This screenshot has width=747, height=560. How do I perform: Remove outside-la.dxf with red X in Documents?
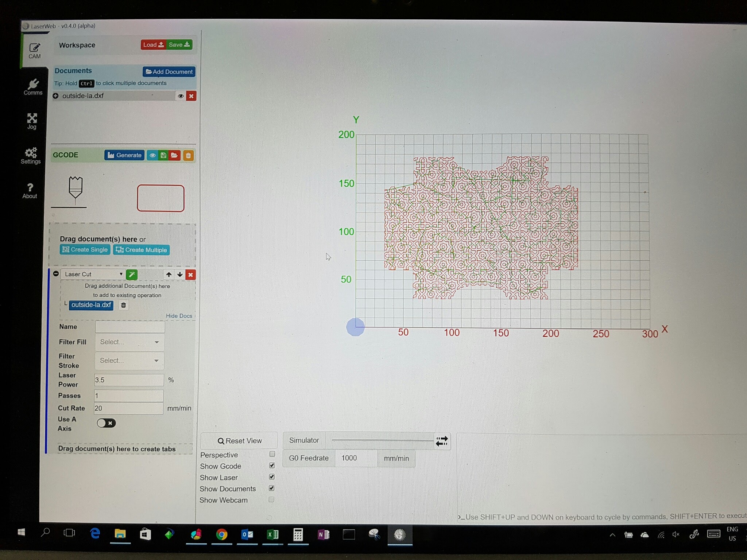pyautogui.click(x=191, y=96)
